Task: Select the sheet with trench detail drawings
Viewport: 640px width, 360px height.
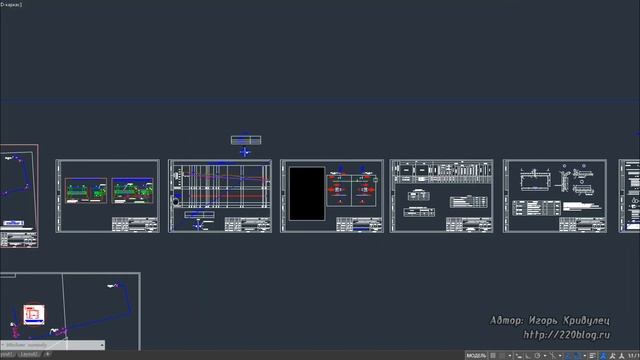Action: (555, 196)
